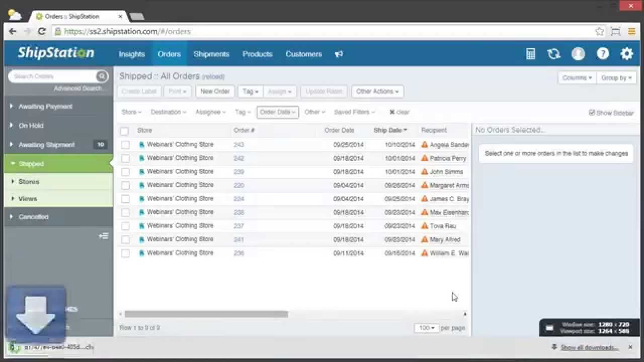Open the user account profile icon
The height and width of the screenshot is (362, 644).
tap(578, 54)
